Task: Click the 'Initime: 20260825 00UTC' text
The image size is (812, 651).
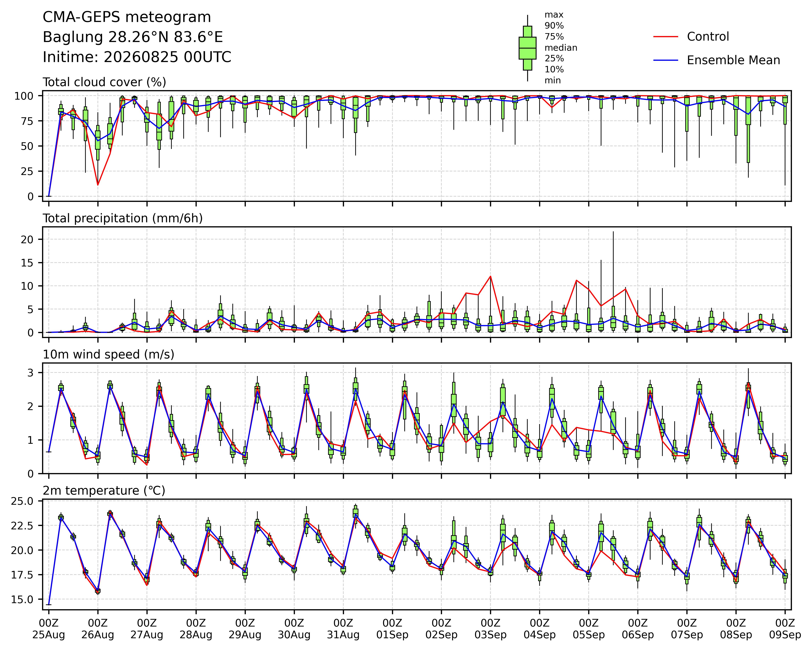Action: point(137,57)
